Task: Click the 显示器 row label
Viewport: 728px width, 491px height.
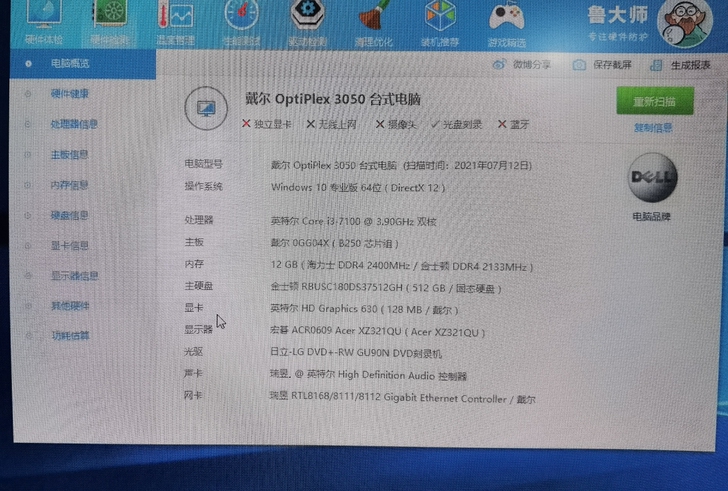Action: tap(198, 329)
